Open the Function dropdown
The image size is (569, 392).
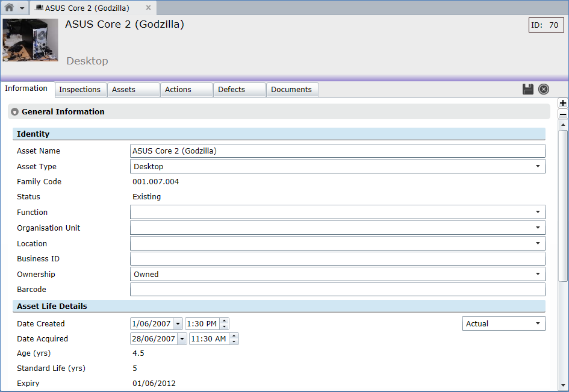tap(538, 212)
